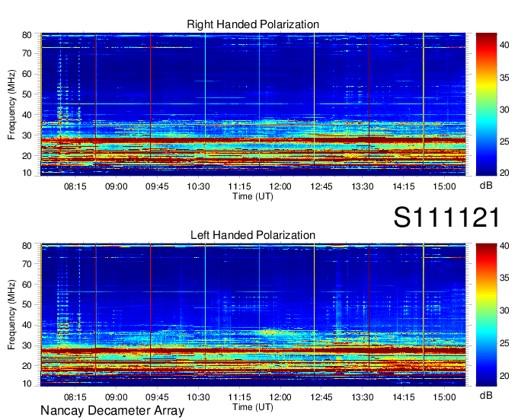Image resolution: width=518 pixels, height=420 pixels.
Task: Select the 20 MHz tick of Left Handed plot
Action: [x=27, y=366]
